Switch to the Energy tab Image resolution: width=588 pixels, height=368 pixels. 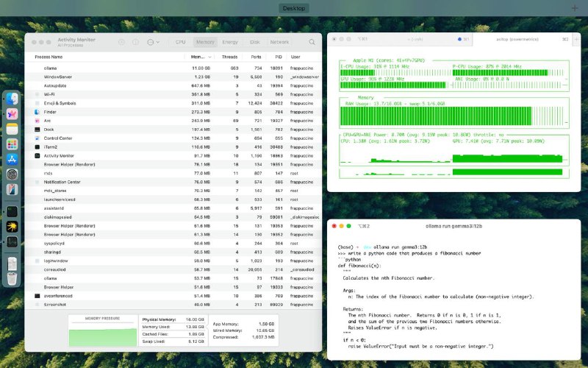[230, 42]
